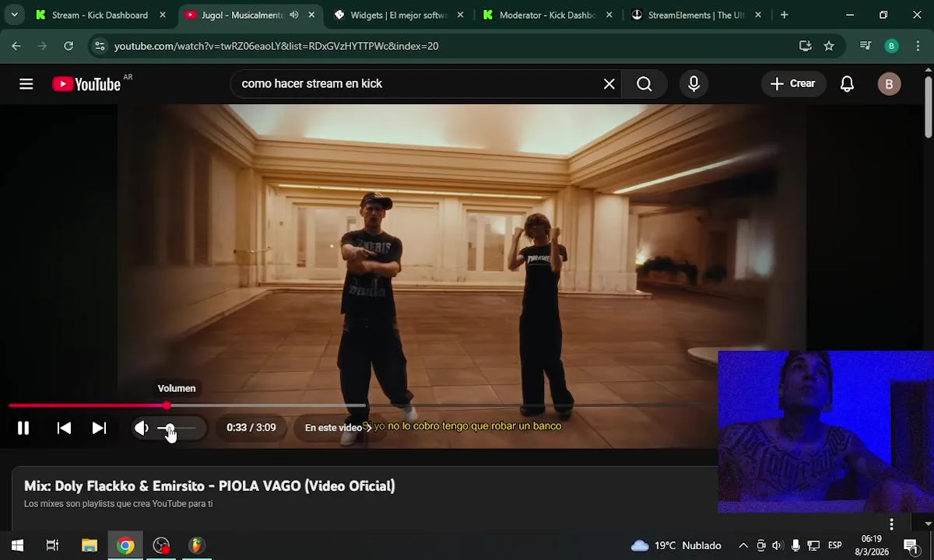Click the 0:33 / 3:09 time display
The height and width of the screenshot is (560, 934).
251,428
